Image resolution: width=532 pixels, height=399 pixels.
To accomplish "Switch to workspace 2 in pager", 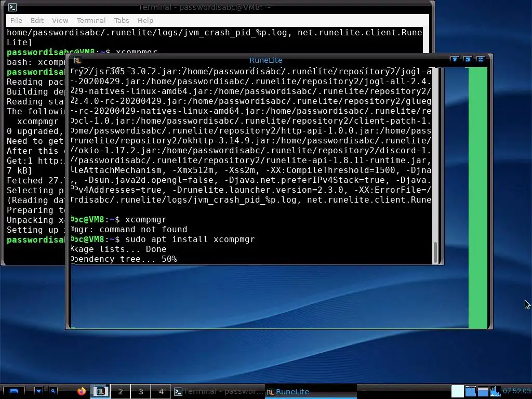I will click(120, 391).
